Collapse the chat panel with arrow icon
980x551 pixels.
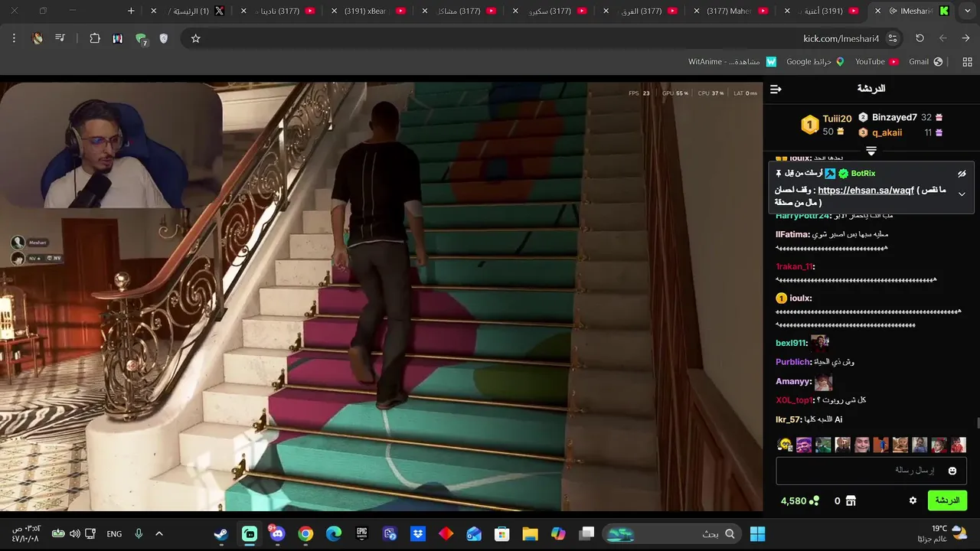click(776, 90)
